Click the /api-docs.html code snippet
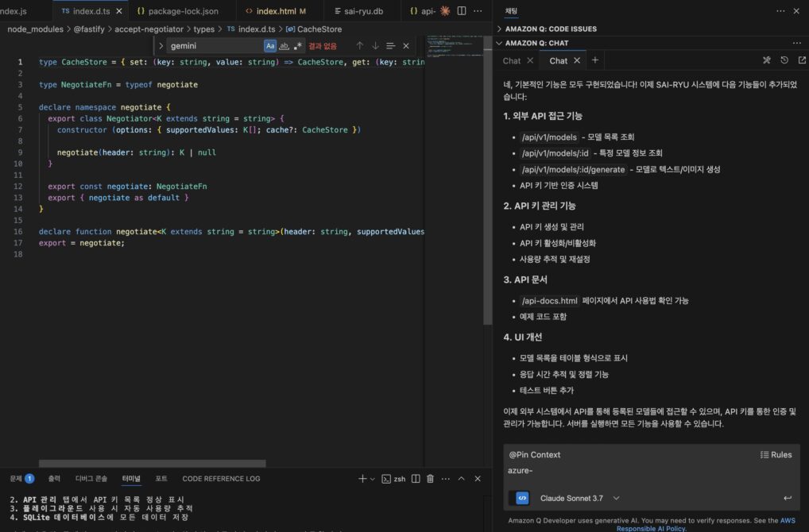 (549, 300)
